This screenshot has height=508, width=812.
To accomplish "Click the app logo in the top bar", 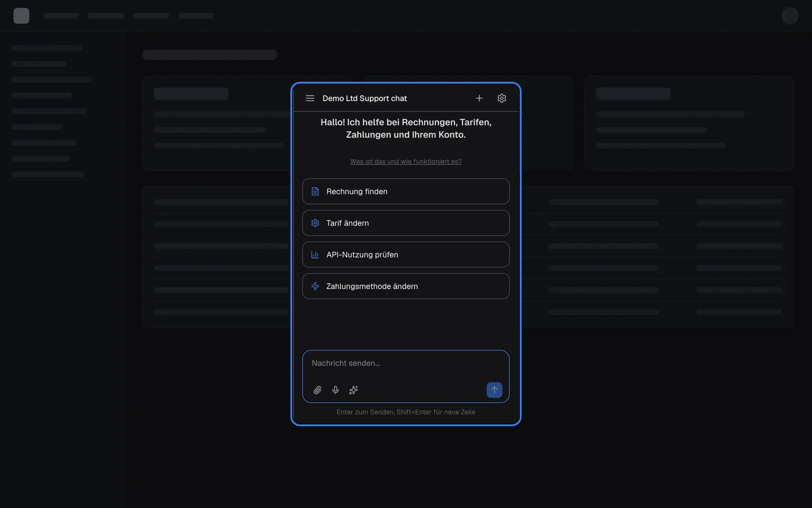I will (21, 16).
